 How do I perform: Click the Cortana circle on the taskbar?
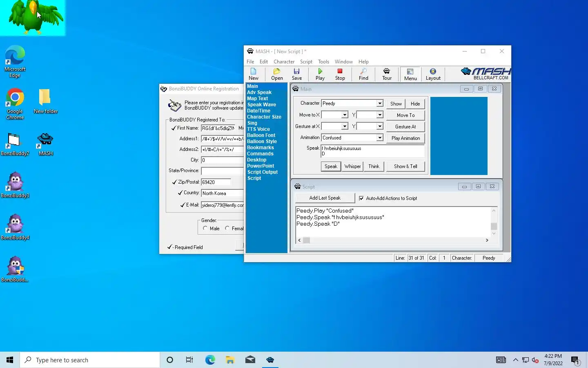click(x=170, y=360)
